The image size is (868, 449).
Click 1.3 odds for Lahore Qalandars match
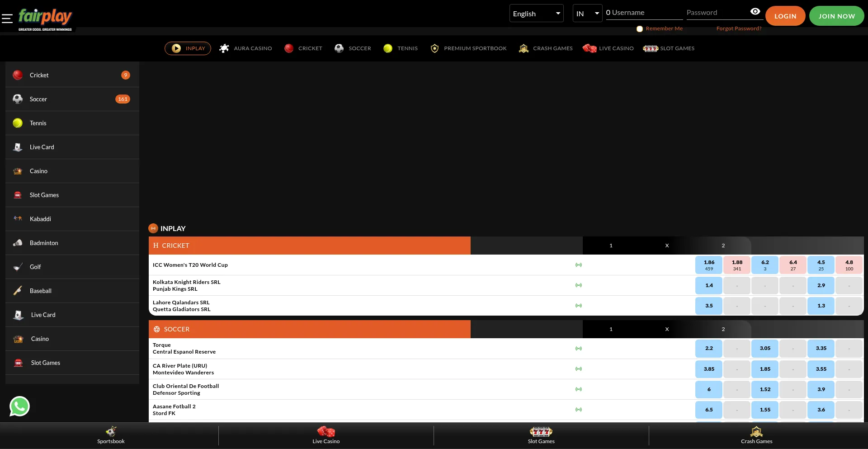coord(821,306)
